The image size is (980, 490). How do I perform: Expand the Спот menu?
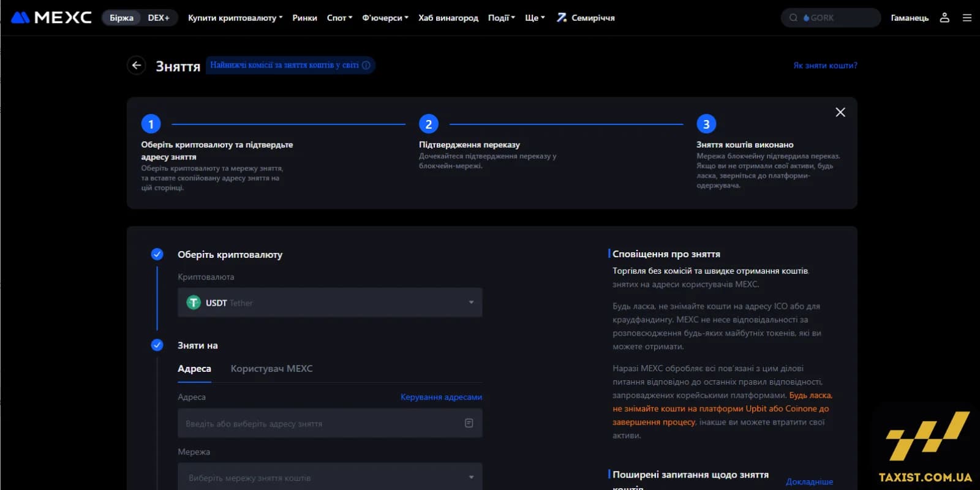(340, 18)
